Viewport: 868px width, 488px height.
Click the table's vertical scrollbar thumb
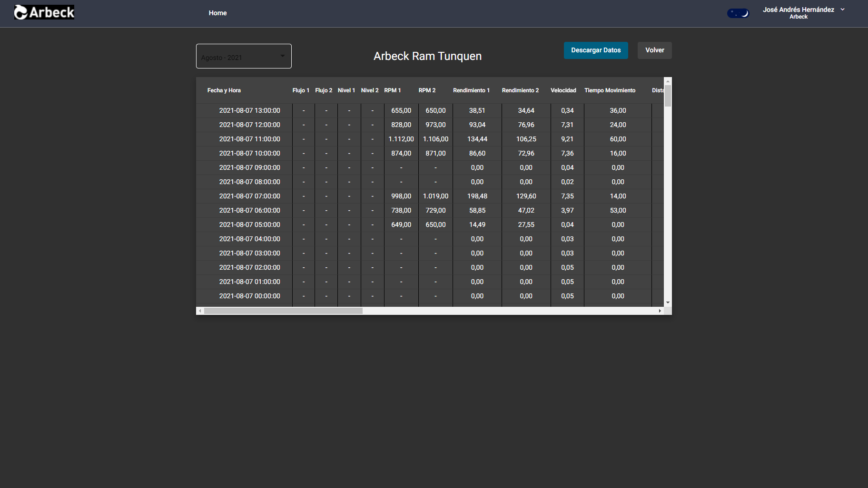point(668,96)
